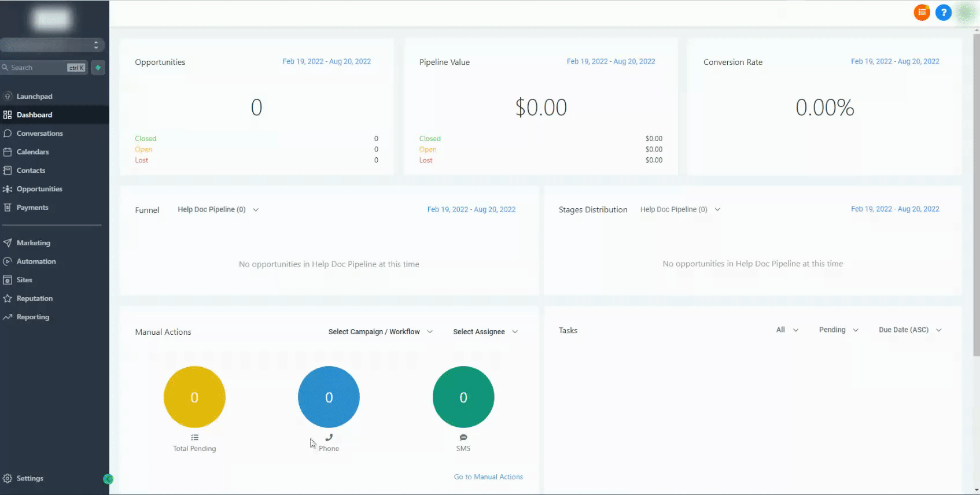
Task: Focus the sidebar Search field
Action: pos(45,68)
